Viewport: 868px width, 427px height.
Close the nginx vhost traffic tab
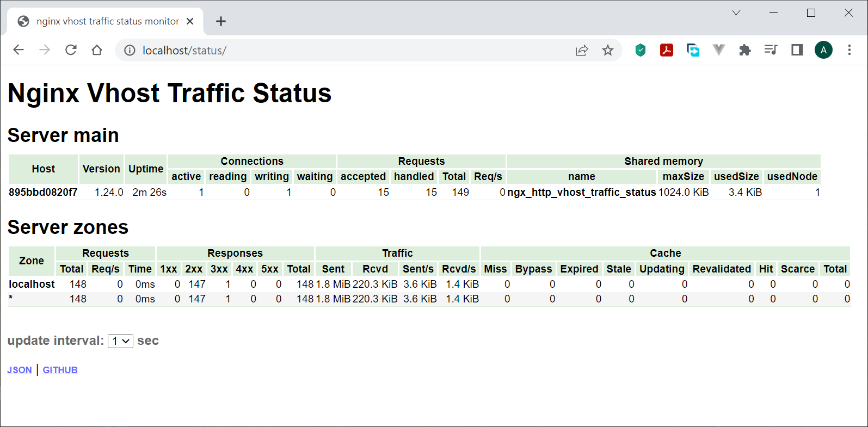[190, 21]
